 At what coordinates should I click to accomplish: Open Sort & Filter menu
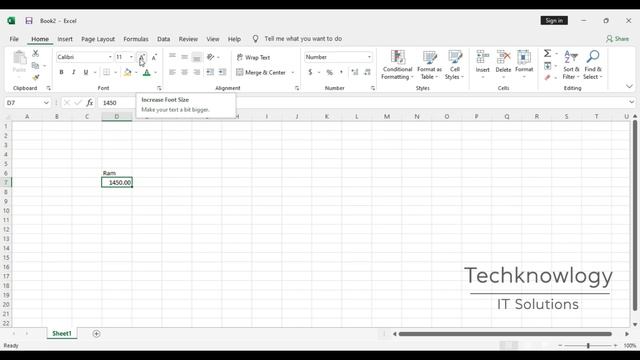coord(571,65)
